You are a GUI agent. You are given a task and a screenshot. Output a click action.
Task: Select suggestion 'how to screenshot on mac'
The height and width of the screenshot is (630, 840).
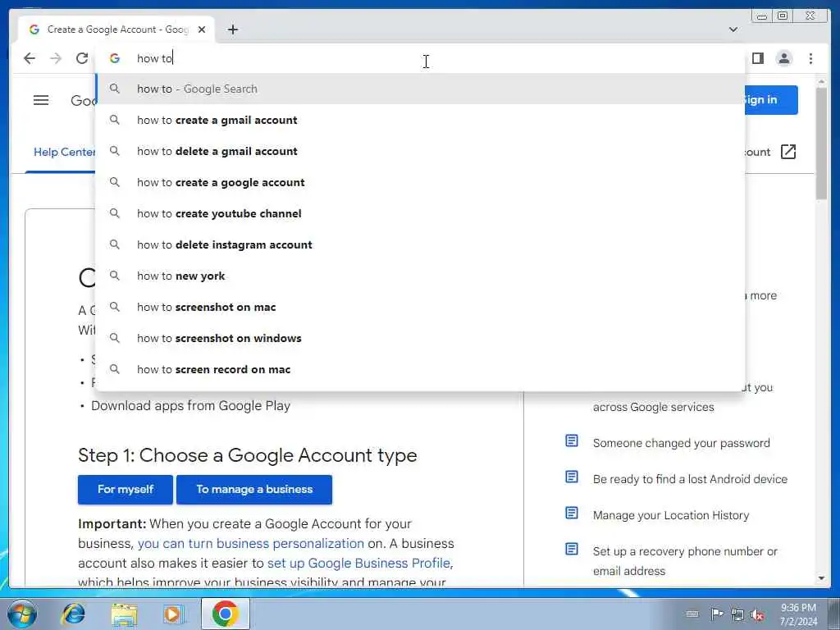pyautogui.click(x=421, y=307)
